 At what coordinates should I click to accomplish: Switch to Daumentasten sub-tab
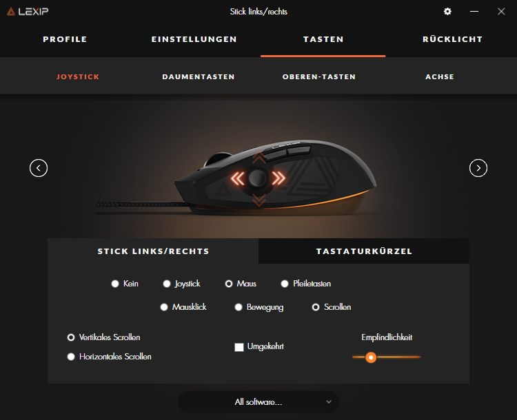coord(198,76)
